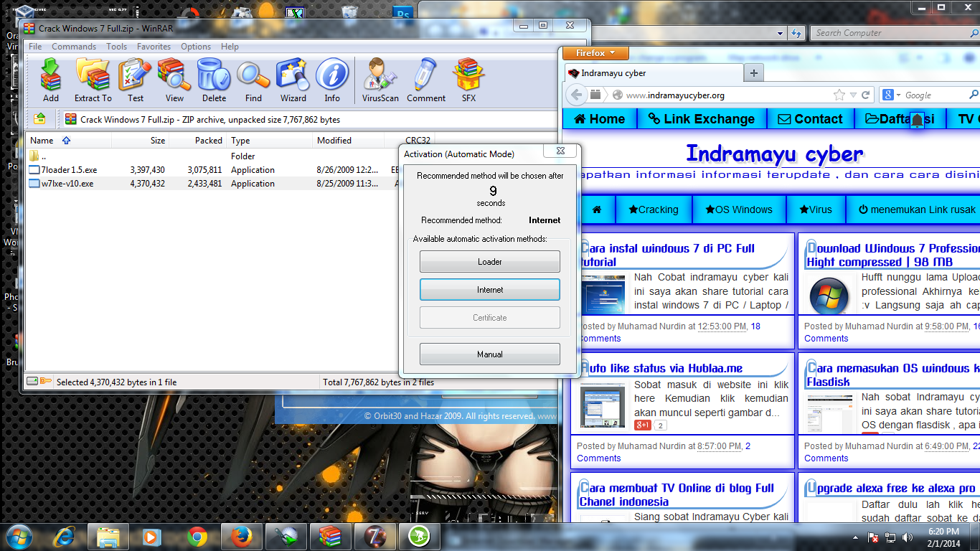980x551 pixels.
Task: Open a new Firefox tab
Action: (x=753, y=73)
